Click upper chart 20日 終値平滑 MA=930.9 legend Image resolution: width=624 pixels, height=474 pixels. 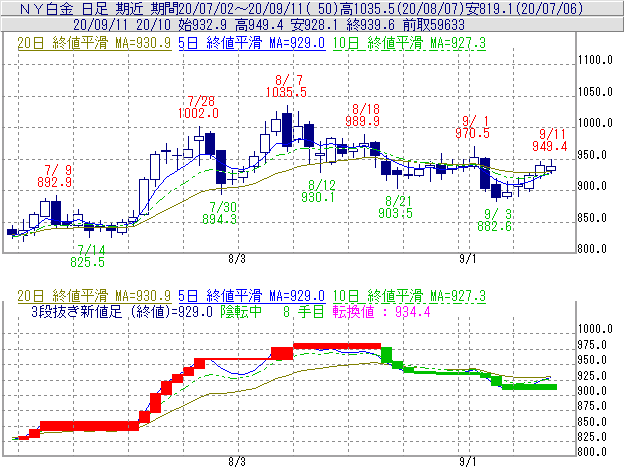pos(94,43)
